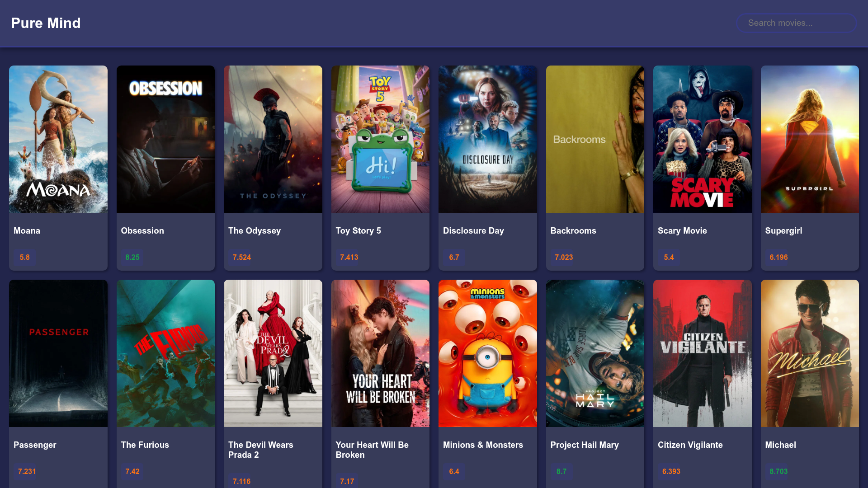
Task: Click the Project Hail Mary title
Action: pos(585,445)
